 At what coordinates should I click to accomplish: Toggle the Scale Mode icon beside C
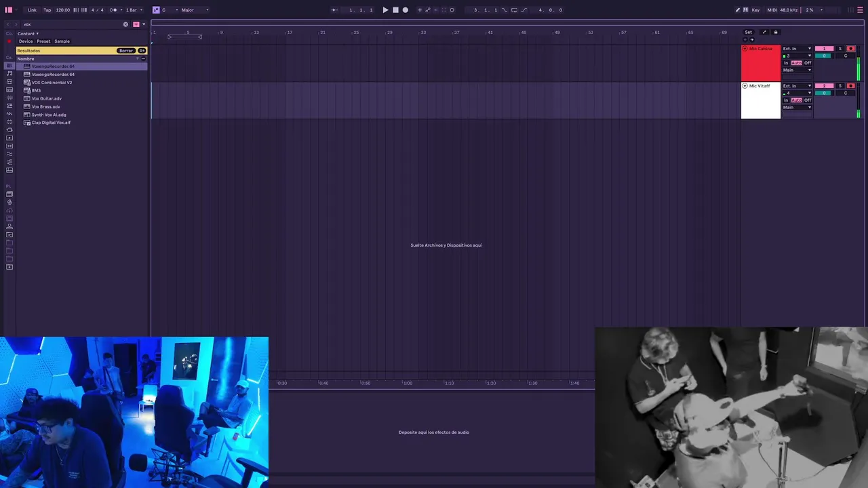click(156, 10)
